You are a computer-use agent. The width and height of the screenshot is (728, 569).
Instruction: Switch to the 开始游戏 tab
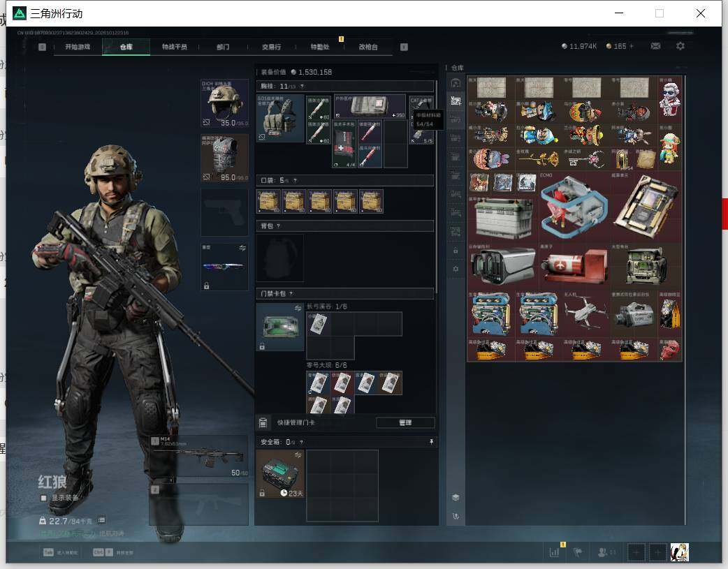pyautogui.click(x=78, y=47)
